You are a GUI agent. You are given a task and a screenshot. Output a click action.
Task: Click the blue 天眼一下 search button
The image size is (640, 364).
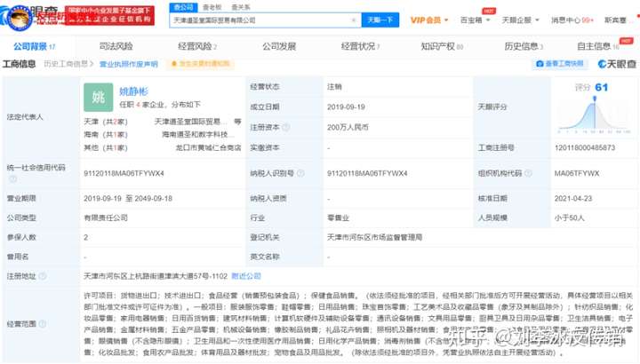(380, 20)
